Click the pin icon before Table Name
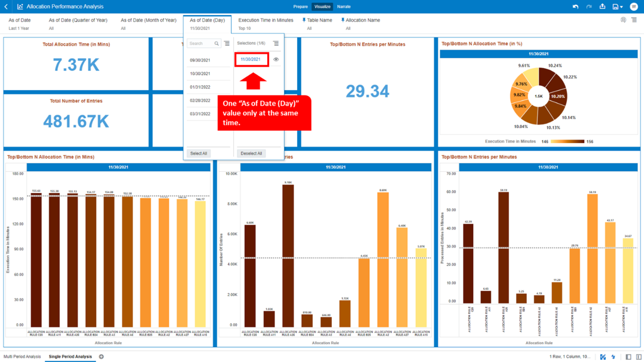 pyautogui.click(x=304, y=20)
